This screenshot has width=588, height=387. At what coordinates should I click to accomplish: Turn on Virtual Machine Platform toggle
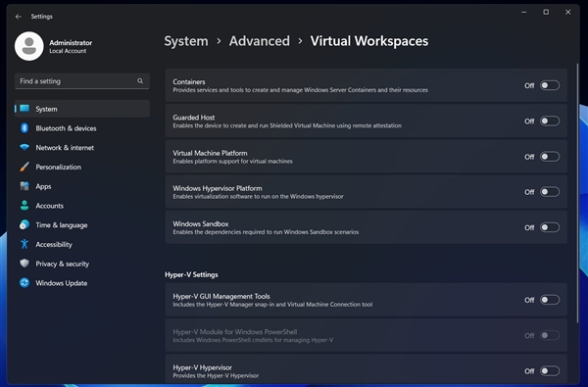tap(550, 157)
